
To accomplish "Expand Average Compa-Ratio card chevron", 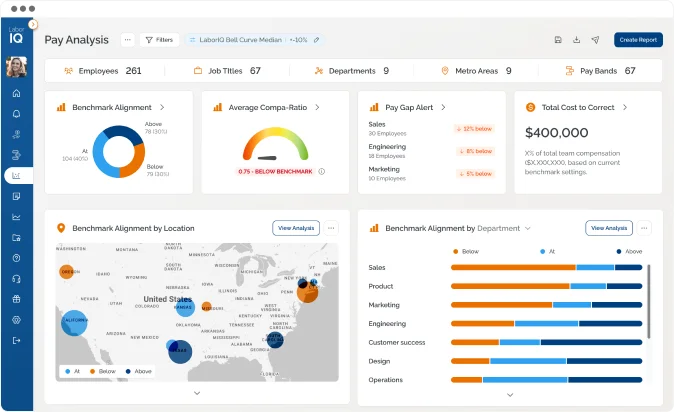I will pos(317,107).
